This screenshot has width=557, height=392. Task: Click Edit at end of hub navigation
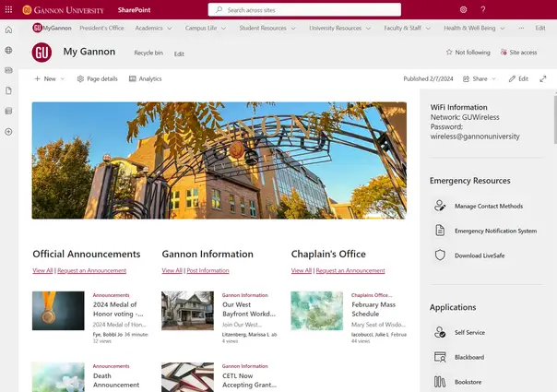[540, 28]
